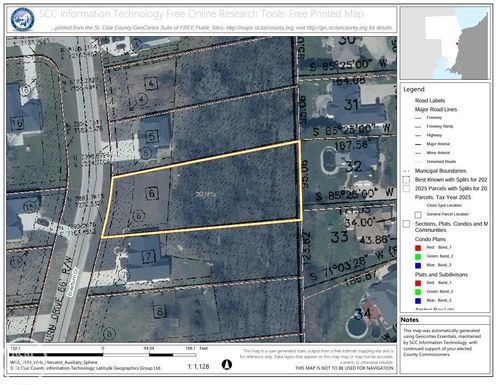The image size is (500, 385).
Task: Click the Major Arterial legend entry
Action: coord(438,144)
